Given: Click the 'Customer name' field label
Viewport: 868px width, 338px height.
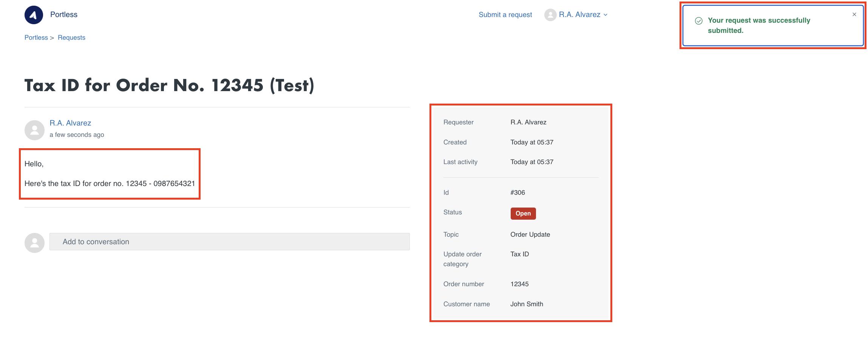Looking at the screenshot, I should point(466,304).
